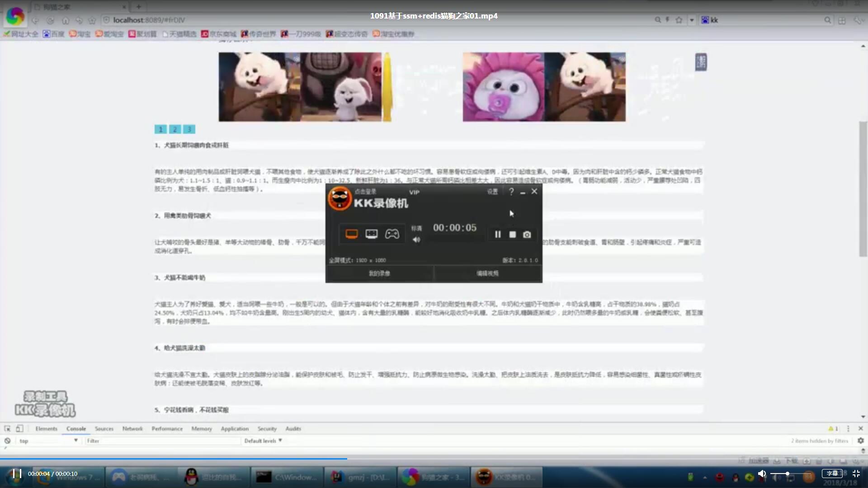Viewport: 868px width, 488px height.
Task: Go to page 3 of the article list
Action: point(189,129)
